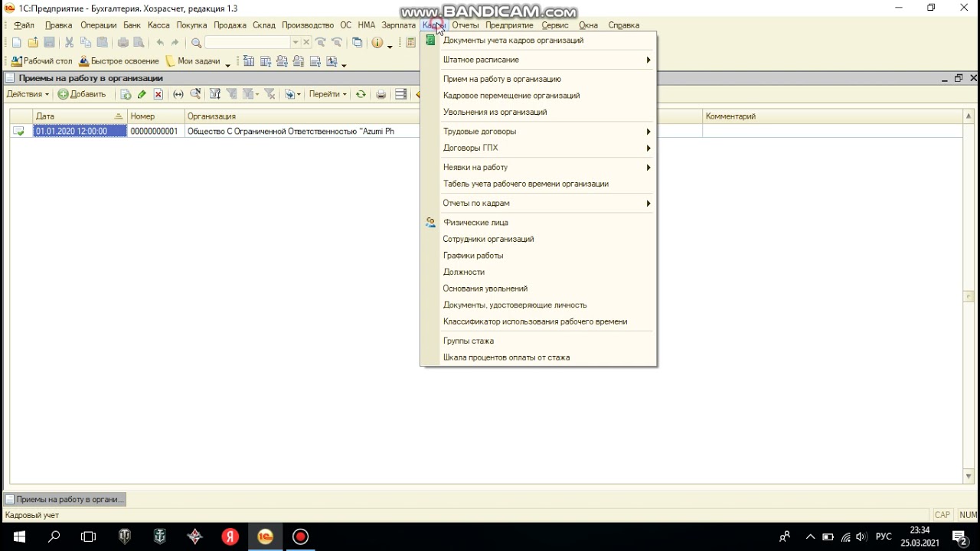Viewport: 980px width, 551px height.
Task: Open the search field dropdown arrow
Action: pos(296,43)
